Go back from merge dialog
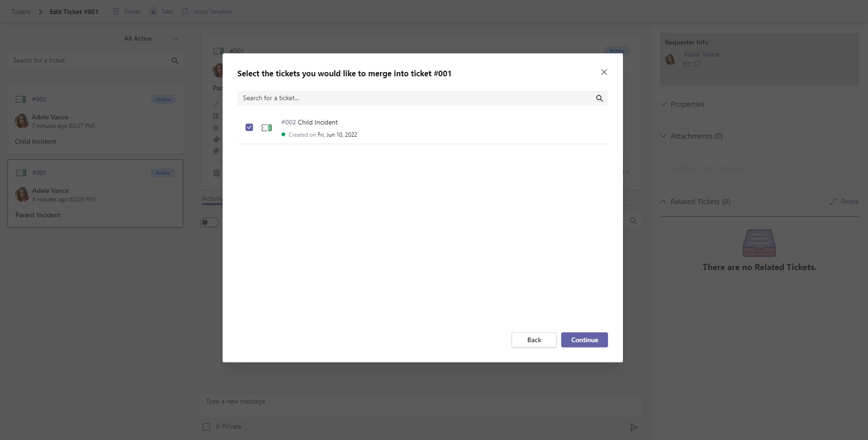868x440 pixels. [x=534, y=340]
